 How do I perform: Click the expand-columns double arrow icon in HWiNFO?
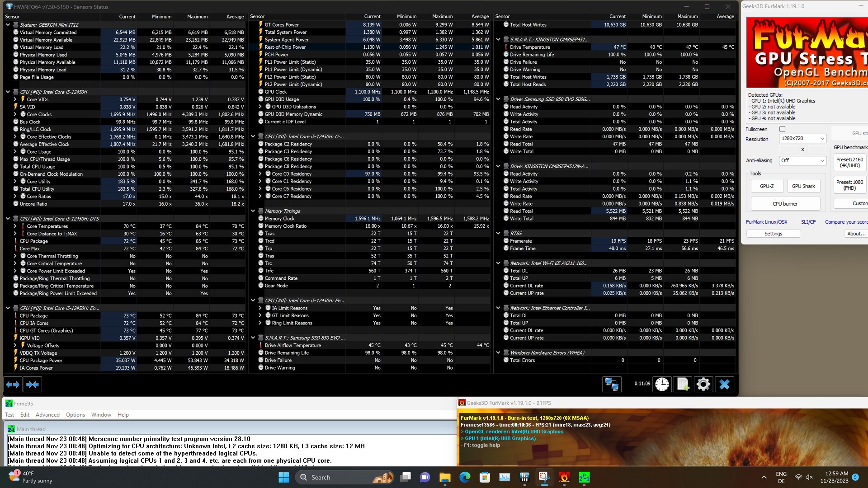pos(13,385)
